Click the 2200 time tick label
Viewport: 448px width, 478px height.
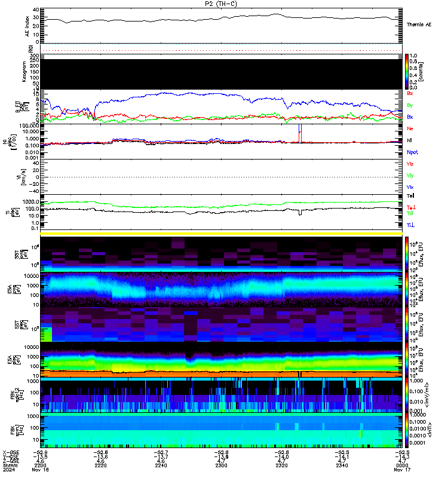click(40, 465)
